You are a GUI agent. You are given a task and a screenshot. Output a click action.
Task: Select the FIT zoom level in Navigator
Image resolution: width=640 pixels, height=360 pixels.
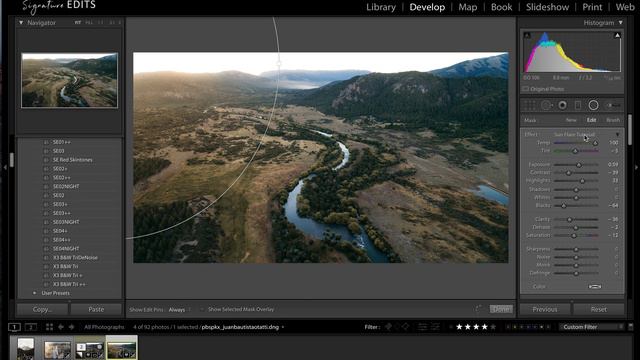click(x=77, y=23)
